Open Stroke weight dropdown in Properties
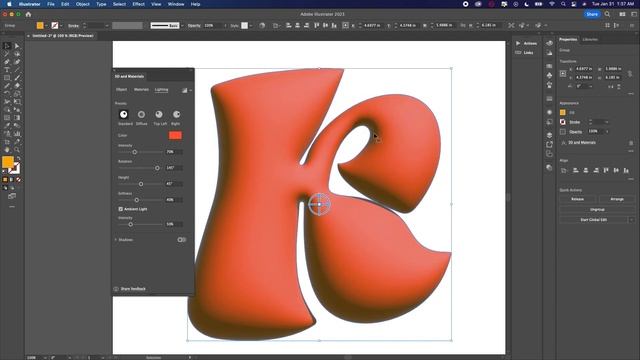 click(607, 122)
